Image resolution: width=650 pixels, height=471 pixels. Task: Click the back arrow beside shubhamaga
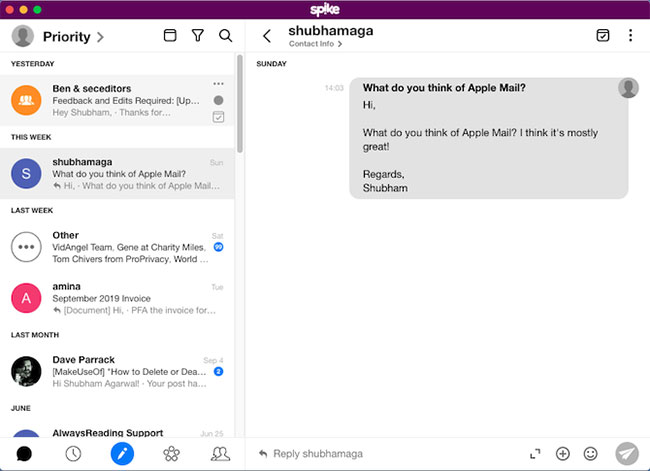266,36
